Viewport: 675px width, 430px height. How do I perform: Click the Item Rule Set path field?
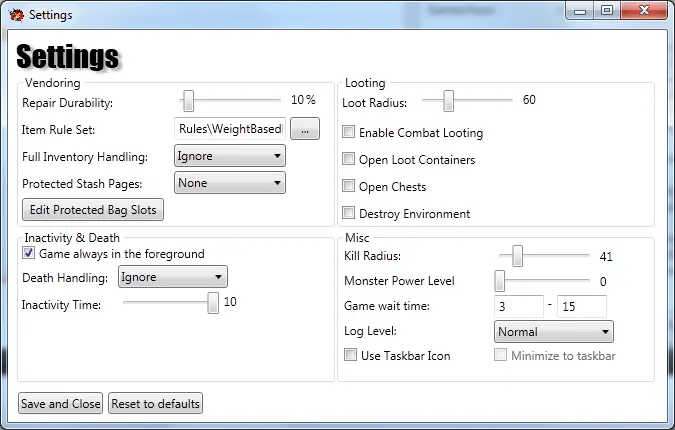(x=230, y=128)
